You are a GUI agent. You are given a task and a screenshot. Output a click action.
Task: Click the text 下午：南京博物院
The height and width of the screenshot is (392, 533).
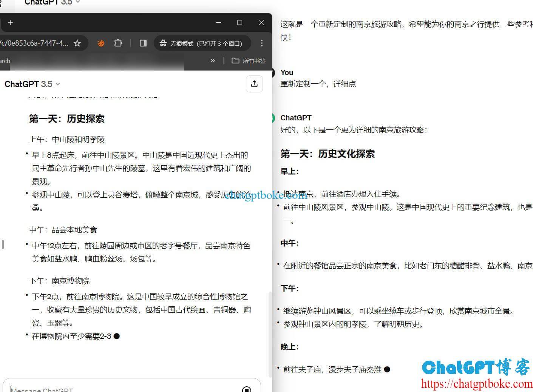59,281
